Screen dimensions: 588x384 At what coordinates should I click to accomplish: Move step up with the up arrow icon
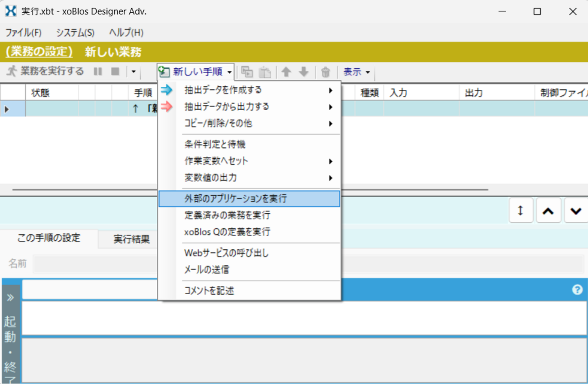pyautogui.click(x=286, y=72)
